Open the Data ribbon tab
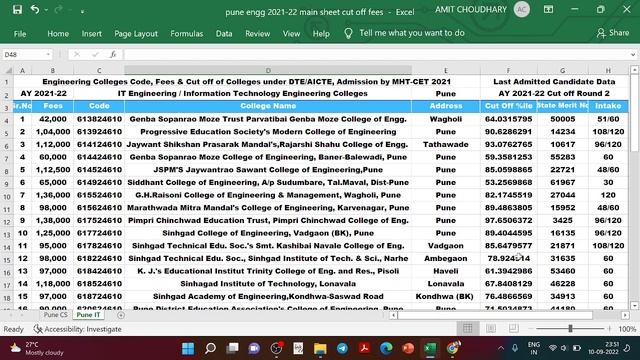The height and width of the screenshot is (360, 640). (224, 34)
